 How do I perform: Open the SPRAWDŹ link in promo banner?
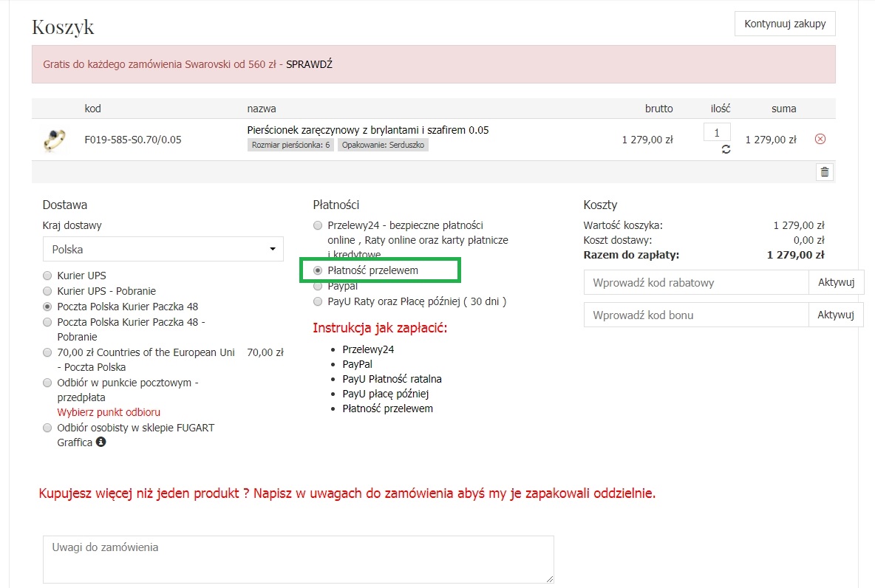click(309, 64)
